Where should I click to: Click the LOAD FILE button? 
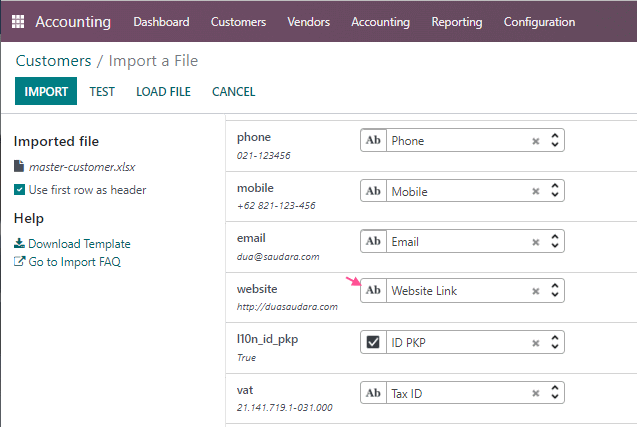(x=163, y=91)
